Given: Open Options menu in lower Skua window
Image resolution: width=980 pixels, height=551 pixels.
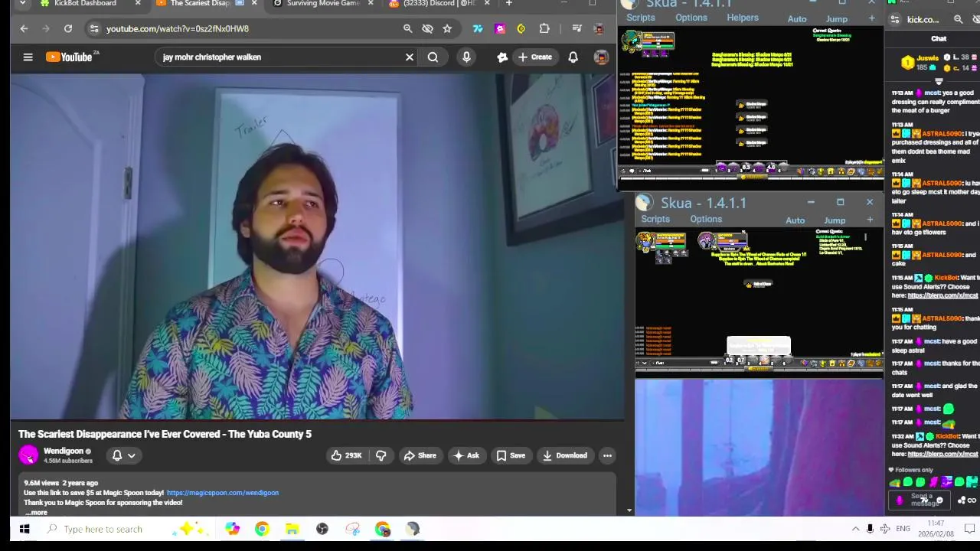Looking at the screenshot, I should (706, 219).
